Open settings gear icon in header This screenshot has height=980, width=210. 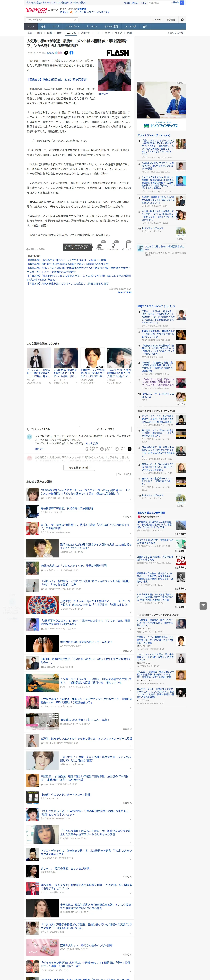182,19
